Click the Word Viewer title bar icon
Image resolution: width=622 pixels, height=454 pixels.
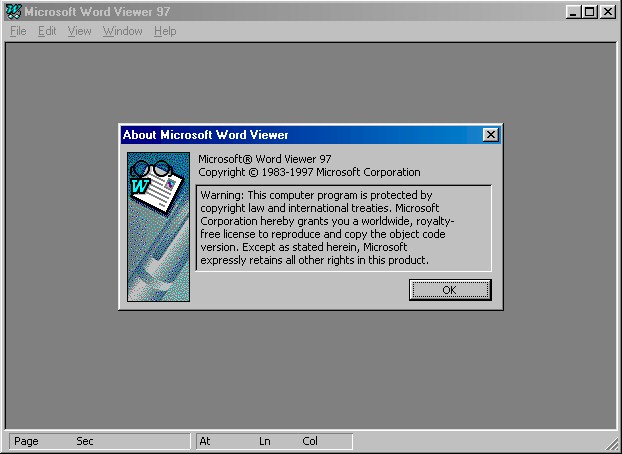pos(13,12)
